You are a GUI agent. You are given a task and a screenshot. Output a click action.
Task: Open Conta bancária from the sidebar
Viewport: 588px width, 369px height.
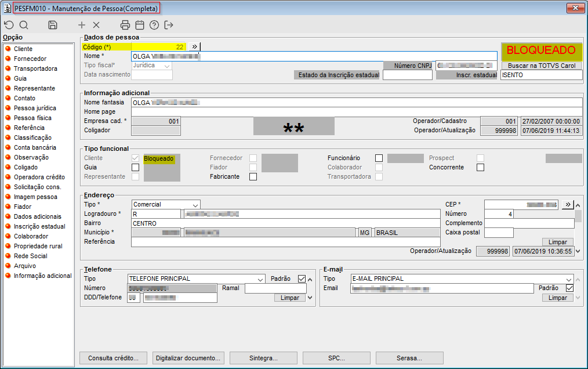pyautogui.click(x=35, y=147)
